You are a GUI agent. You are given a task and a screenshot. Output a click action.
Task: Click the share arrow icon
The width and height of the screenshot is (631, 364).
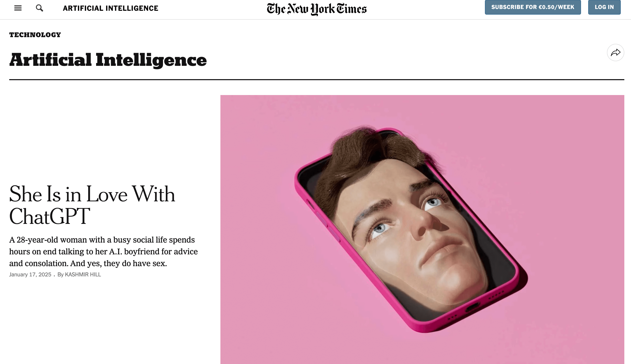click(615, 53)
